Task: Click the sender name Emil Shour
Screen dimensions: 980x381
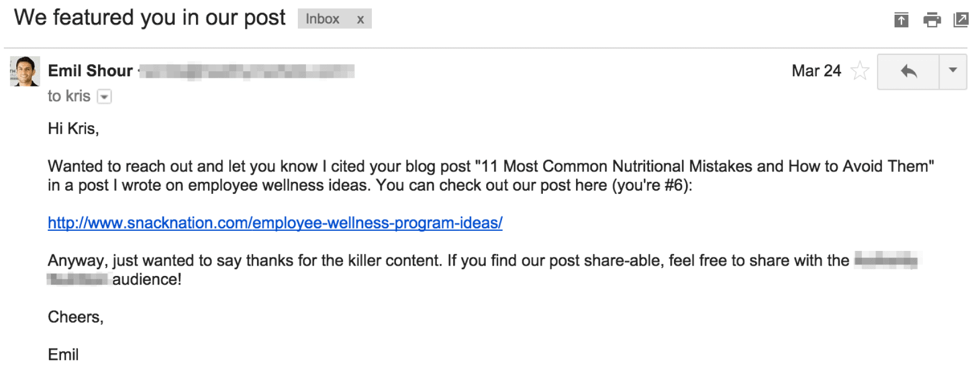Action: [x=90, y=71]
